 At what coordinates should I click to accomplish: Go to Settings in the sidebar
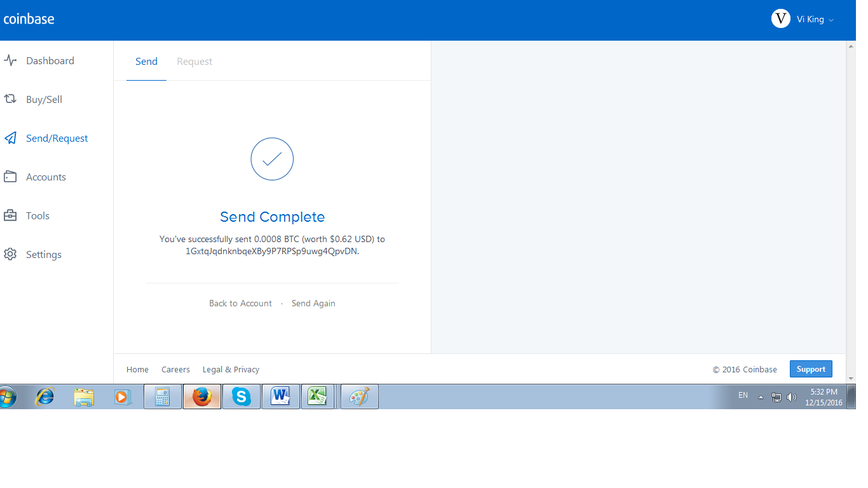pos(44,255)
